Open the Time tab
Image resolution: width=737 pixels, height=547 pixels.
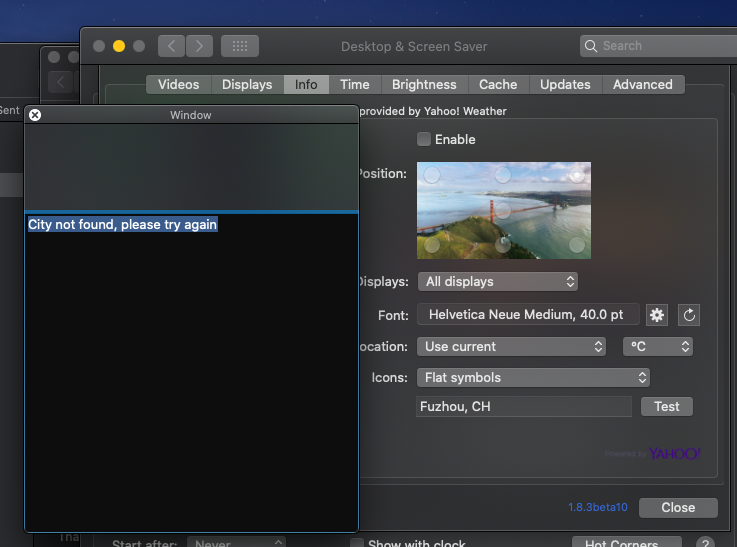(x=355, y=85)
